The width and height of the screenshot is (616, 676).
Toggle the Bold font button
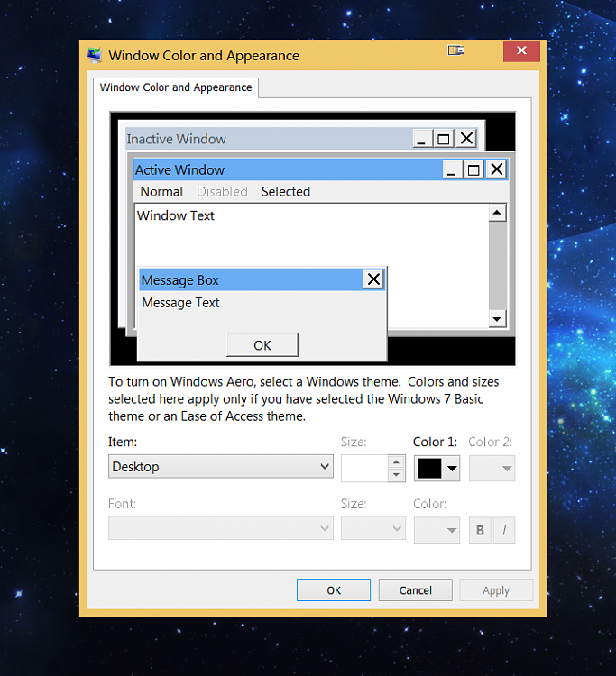click(480, 530)
